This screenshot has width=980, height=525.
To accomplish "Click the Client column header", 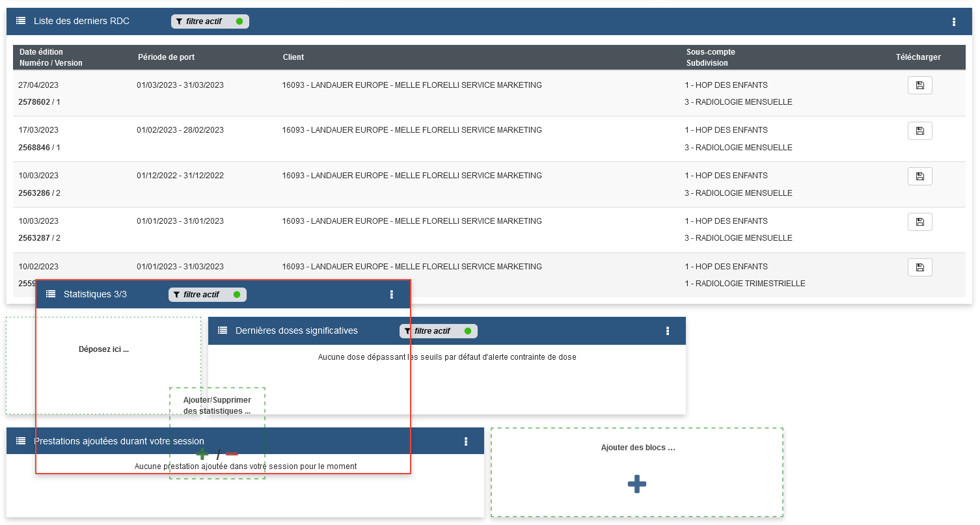I will coord(293,57).
